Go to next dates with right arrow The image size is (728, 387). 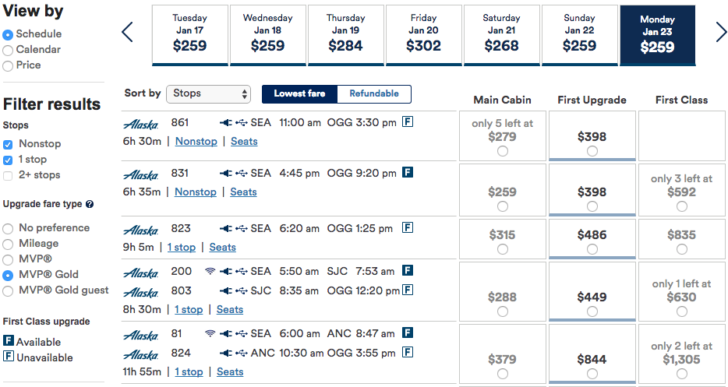[721, 32]
